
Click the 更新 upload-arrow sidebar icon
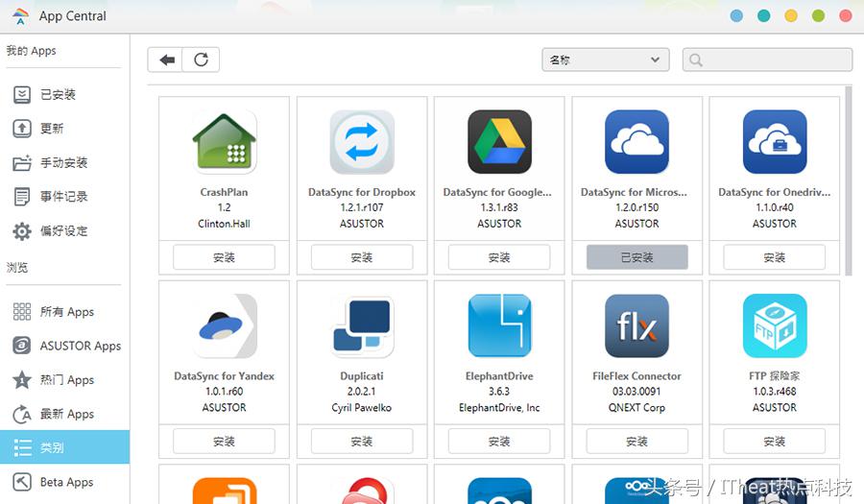[x=22, y=129]
